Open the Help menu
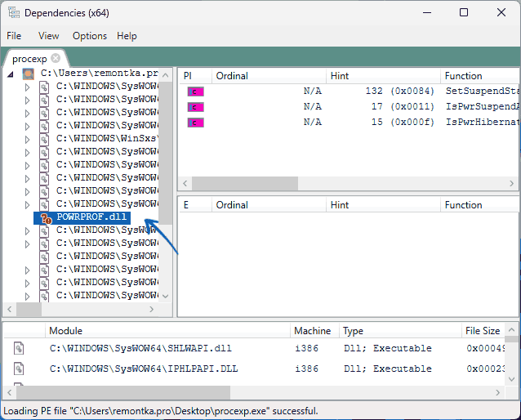521x420 pixels. coord(127,36)
